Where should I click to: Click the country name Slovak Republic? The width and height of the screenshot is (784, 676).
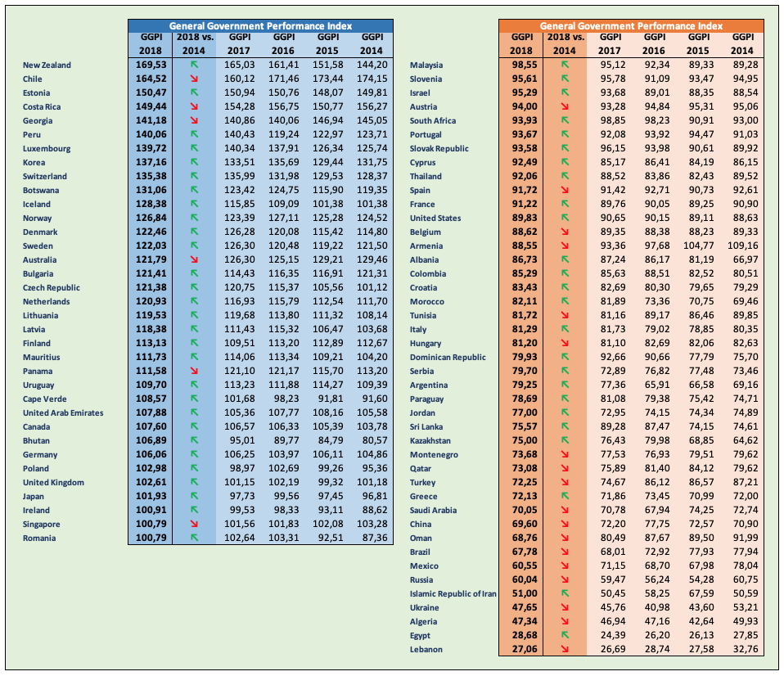point(439,148)
